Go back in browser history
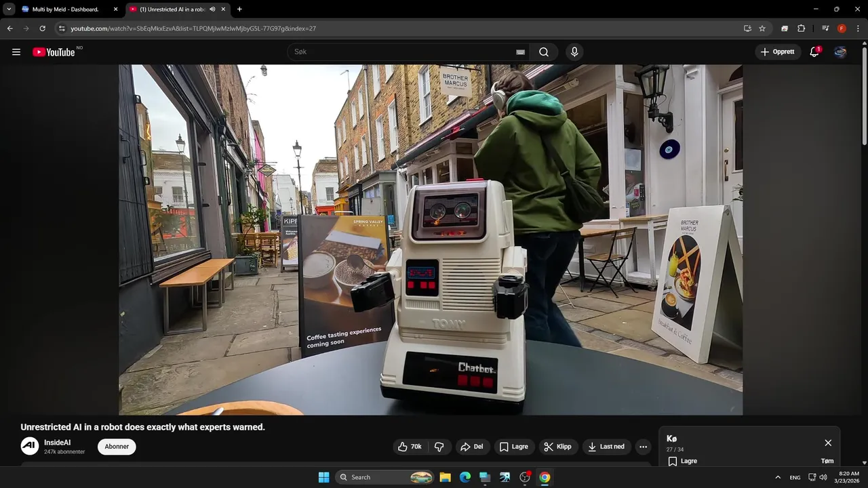 pos(9,28)
